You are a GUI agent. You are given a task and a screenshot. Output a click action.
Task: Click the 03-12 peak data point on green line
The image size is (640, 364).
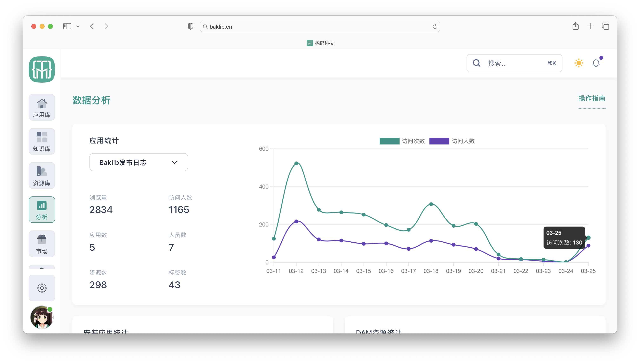tap(296, 163)
